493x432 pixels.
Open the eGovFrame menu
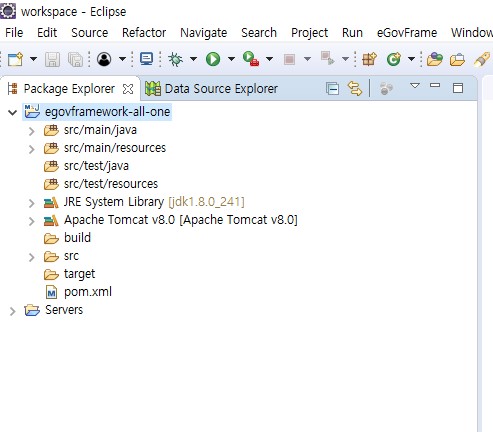coord(407,33)
